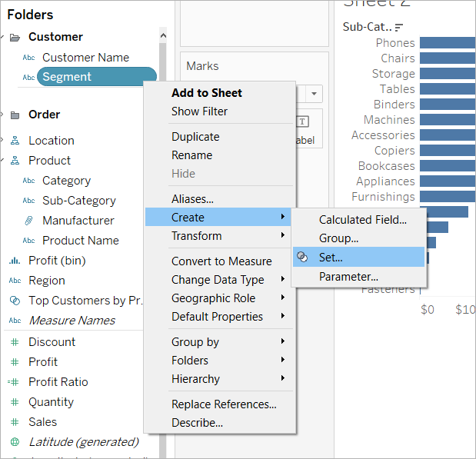Click the Location hierarchy icon

15,141
